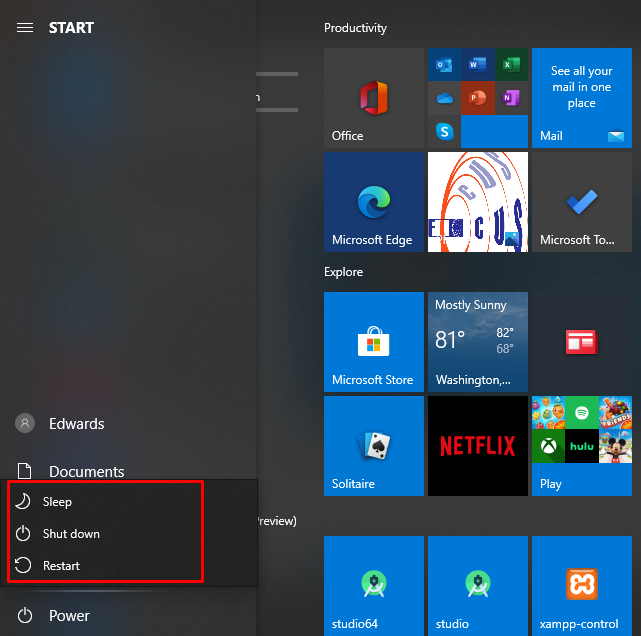Screen dimensions: 641x636
Task: Click the Productivity group heading
Action: [355, 28]
